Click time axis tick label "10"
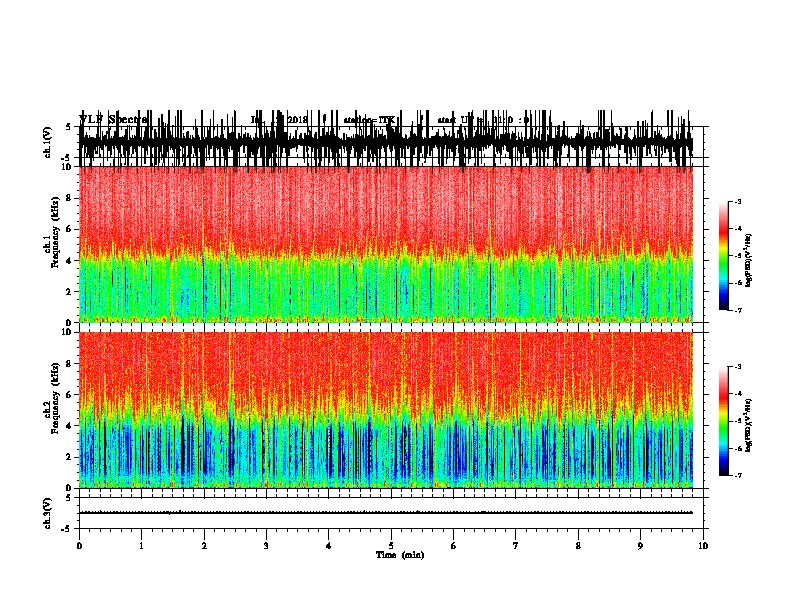This screenshot has height=612, width=792. [x=703, y=546]
